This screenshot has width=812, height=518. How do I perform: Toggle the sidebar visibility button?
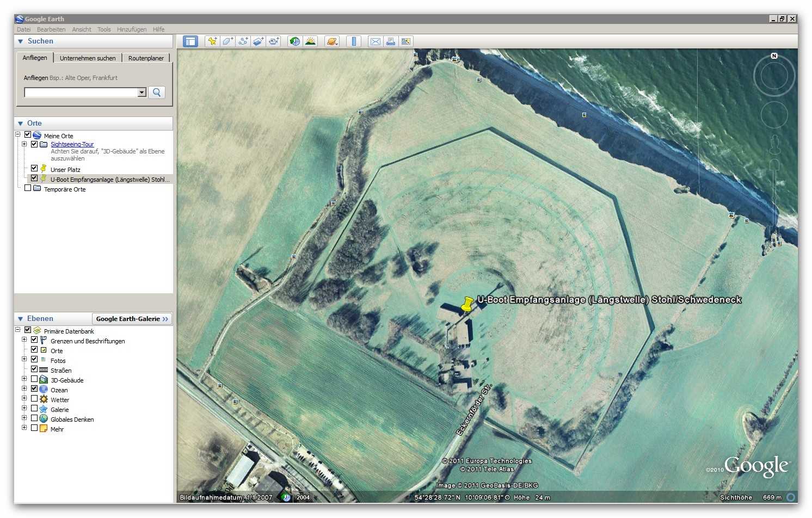190,41
